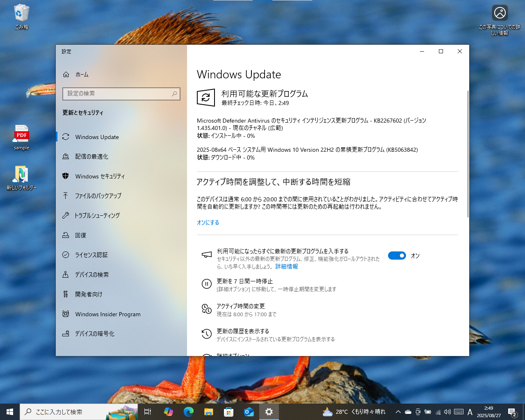This screenshot has width=525, height=420.
Task: Click the 利用可能な更新プログラム refresh icon
Action: coord(205,98)
